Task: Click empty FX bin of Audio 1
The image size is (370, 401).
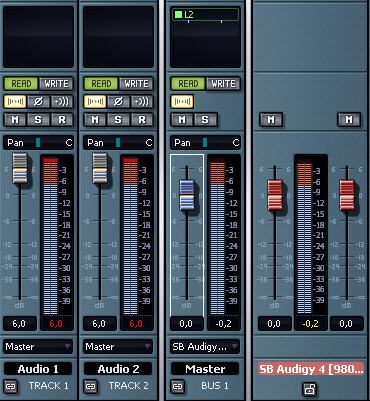Action: point(38,37)
